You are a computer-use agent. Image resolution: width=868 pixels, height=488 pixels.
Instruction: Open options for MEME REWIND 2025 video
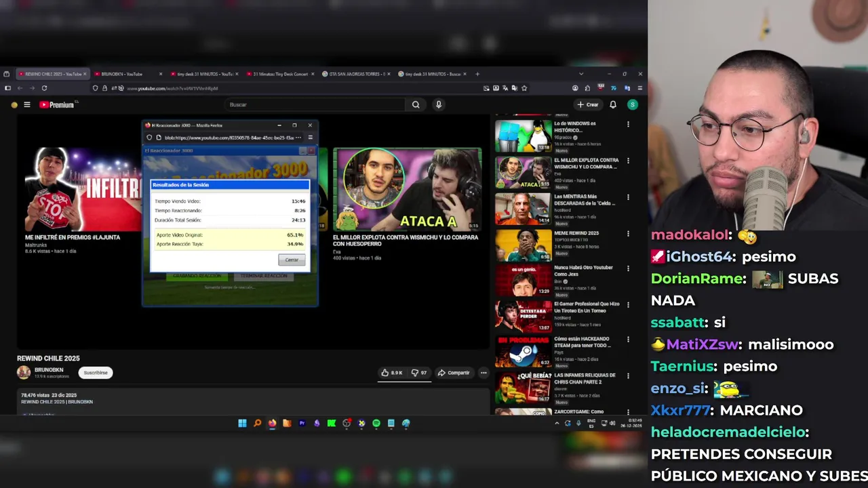(x=628, y=234)
